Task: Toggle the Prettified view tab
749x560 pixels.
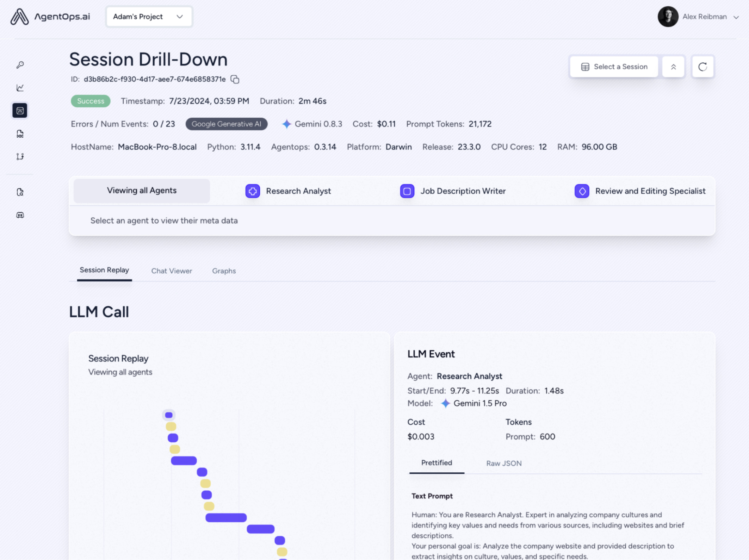Action: pos(437,463)
